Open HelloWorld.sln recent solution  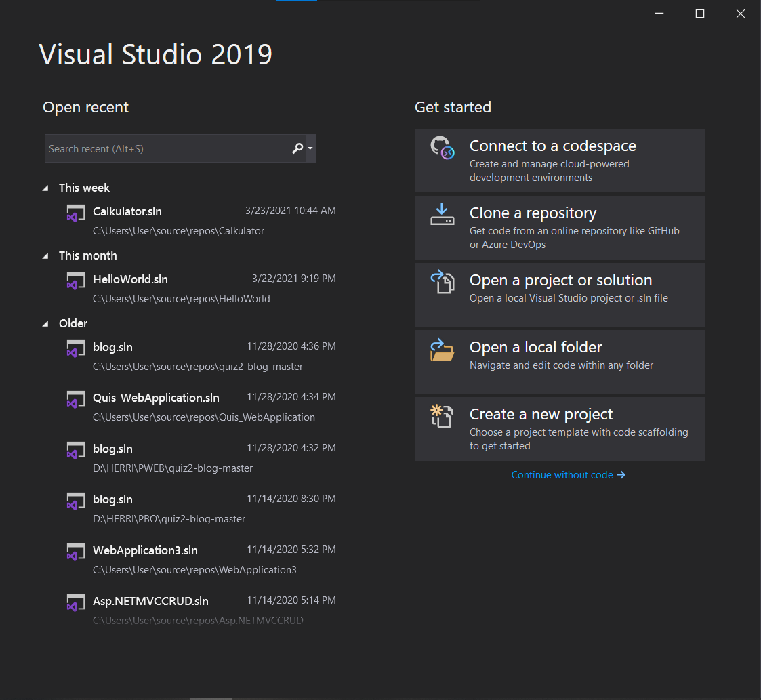(201, 289)
